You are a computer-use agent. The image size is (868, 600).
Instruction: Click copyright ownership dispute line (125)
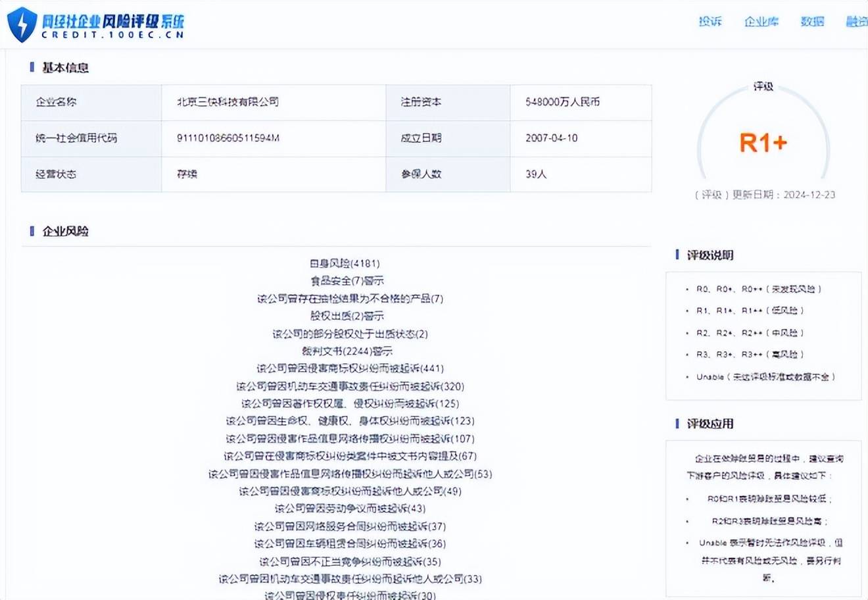pyautogui.click(x=350, y=403)
